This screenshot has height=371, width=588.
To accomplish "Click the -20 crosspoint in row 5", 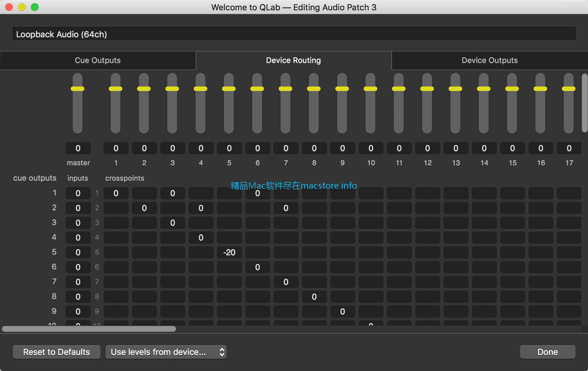I will (229, 252).
